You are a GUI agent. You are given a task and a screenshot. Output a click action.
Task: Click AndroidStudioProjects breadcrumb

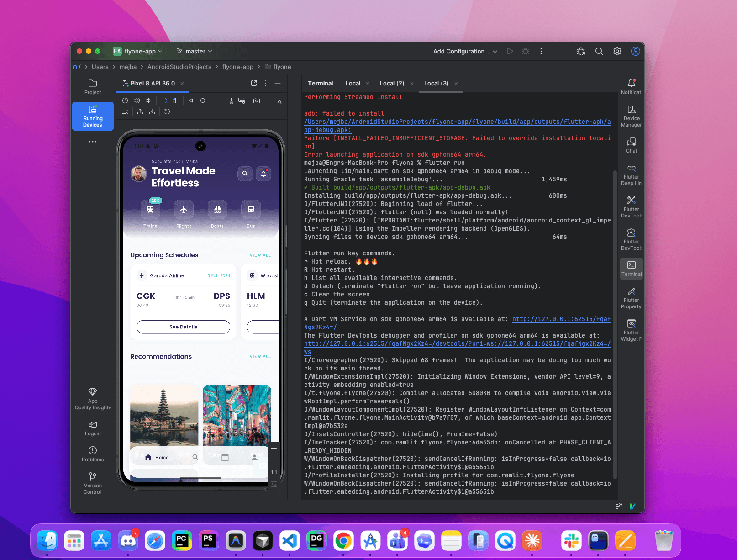(x=179, y=67)
